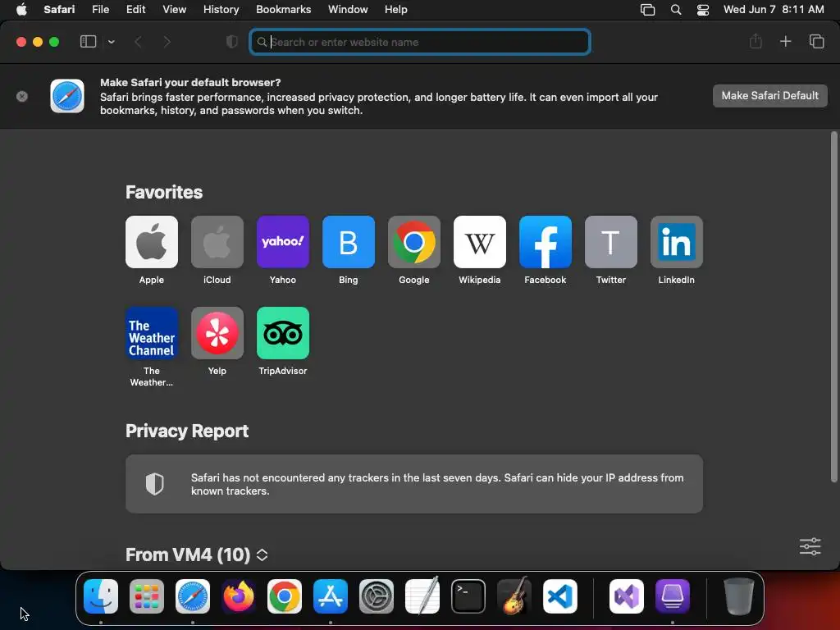Click the date and time in menu bar

[x=774, y=9]
